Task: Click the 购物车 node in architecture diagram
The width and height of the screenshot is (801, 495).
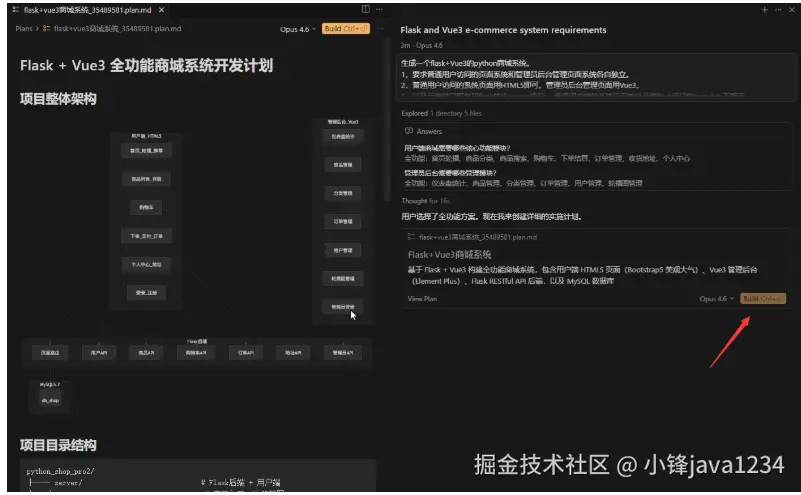Action: [146, 207]
